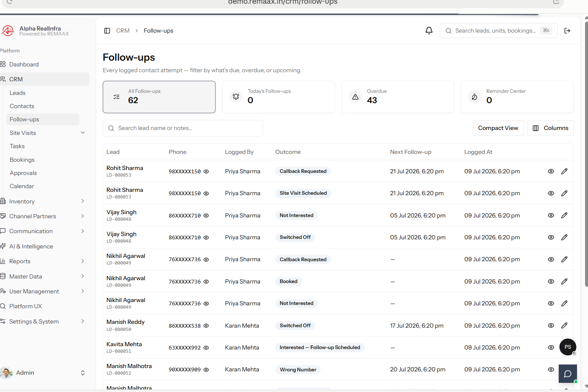The image size is (588, 392).
Task: Edit Nikhil Agarwal's Not Interested follow-up
Action: pyautogui.click(x=564, y=303)
